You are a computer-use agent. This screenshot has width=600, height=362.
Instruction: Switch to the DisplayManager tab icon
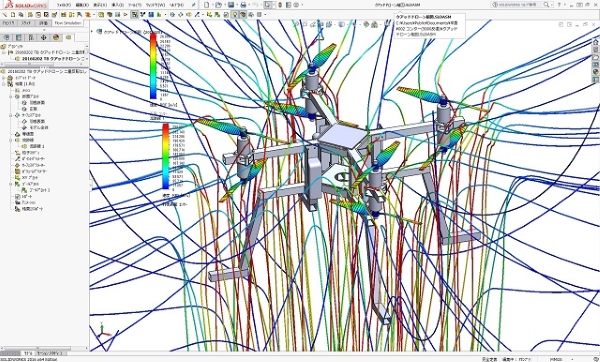click(x=56, y=38)
